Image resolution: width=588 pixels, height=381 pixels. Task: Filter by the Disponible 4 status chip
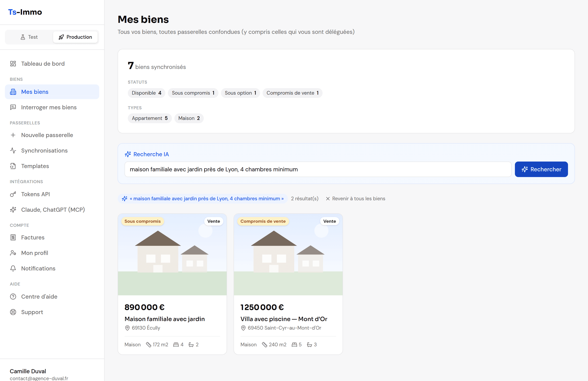pos(147,93)
